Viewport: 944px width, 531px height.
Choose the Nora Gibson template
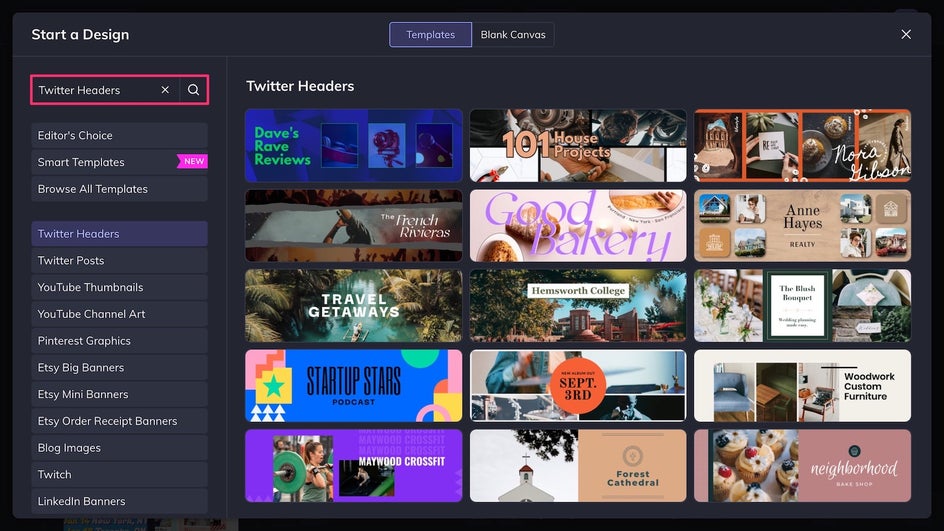(x=803, y=146)
